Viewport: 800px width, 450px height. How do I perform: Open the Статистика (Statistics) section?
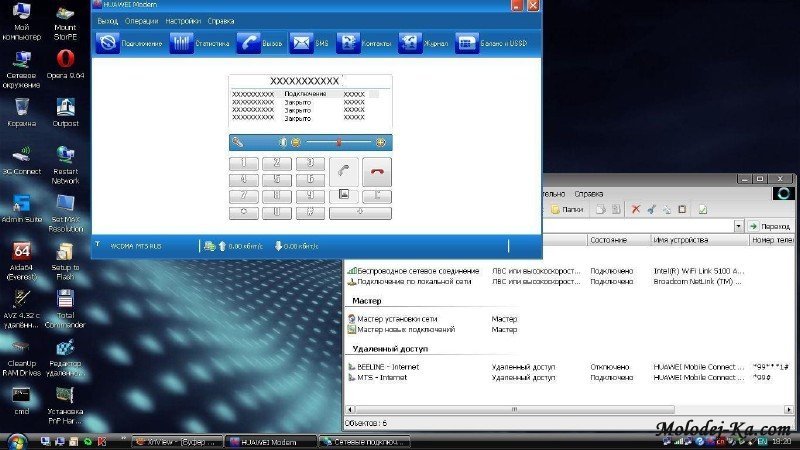point(181,43)
